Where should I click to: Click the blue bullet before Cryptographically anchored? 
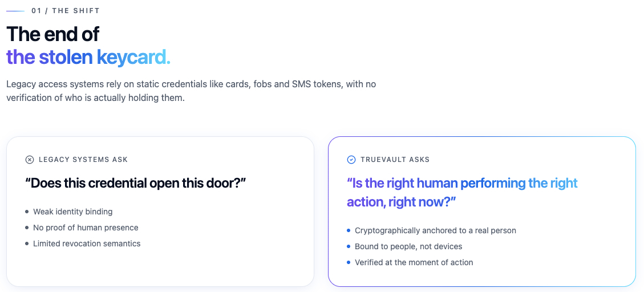[x=349, y=230]
